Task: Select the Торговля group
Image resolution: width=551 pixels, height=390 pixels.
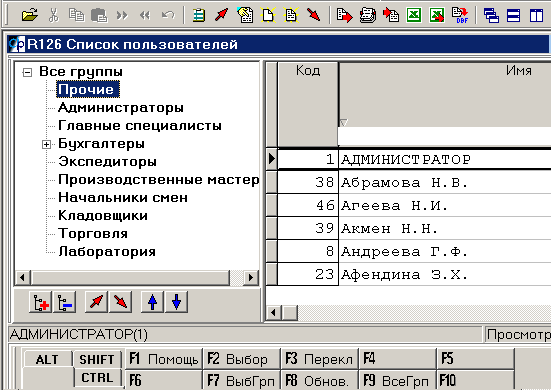Action: (93, 234)
